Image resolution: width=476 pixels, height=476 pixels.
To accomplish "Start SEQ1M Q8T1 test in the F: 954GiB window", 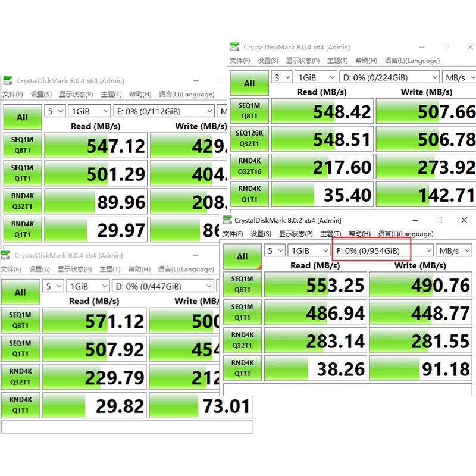I will [242, 284].
